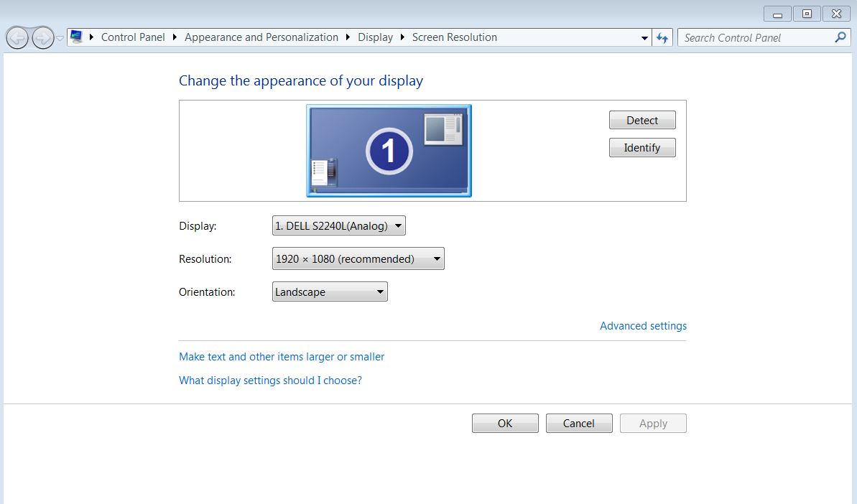
Task: Open Advanced settings link
Action: point(644,326)
